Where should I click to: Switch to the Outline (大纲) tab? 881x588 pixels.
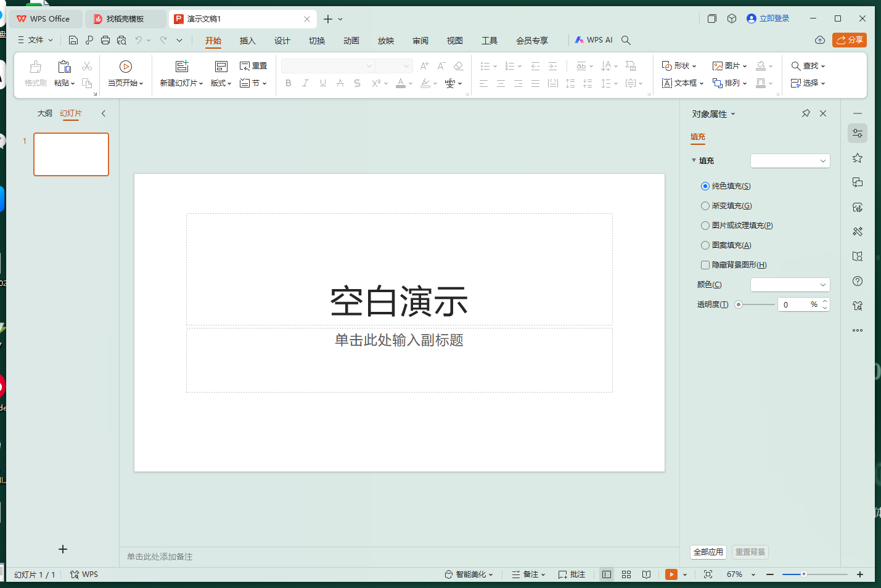pos(44,113)
